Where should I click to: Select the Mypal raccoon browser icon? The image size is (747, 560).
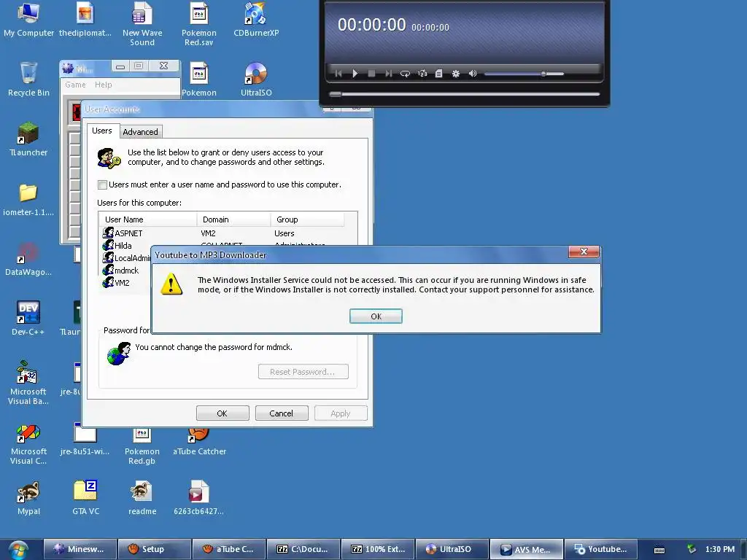[28, 498]
